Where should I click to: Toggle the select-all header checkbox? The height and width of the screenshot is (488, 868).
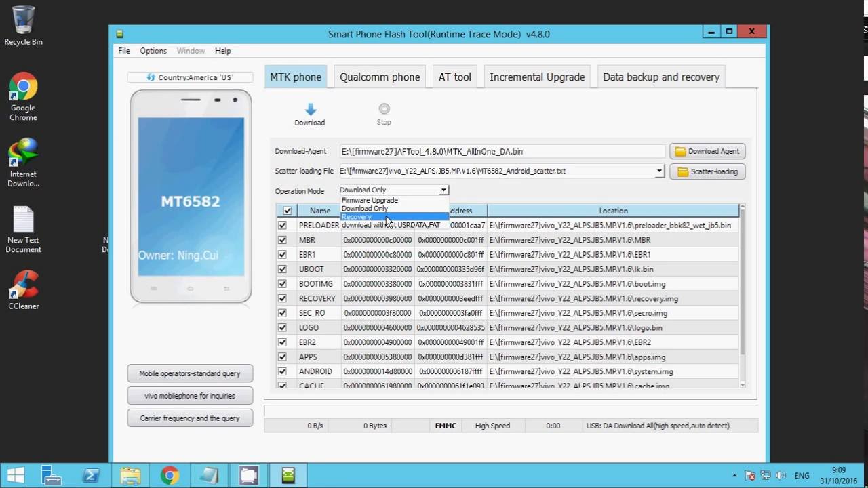tap(287, 211)
